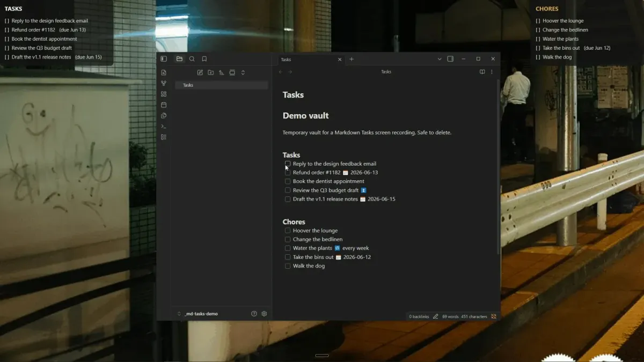Open the file explorer folder icon

[x=179, y=59]
